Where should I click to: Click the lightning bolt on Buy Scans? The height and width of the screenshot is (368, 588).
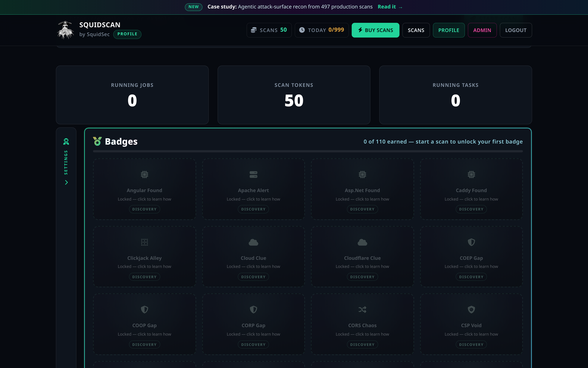(x=360, y=30)
